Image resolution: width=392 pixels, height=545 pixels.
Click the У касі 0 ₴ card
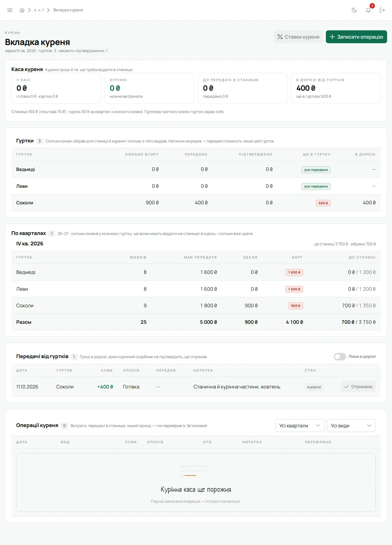coord(56,88)
